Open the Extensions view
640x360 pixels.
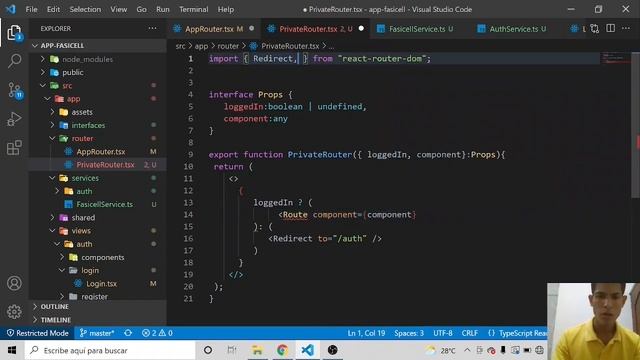click(14, 148)
